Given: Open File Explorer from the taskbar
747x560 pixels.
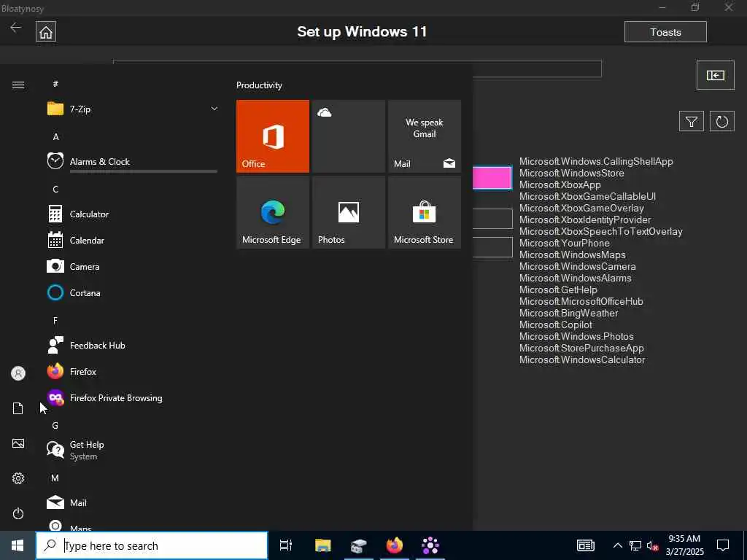Looking at the screenshot, I should (323, 545).
